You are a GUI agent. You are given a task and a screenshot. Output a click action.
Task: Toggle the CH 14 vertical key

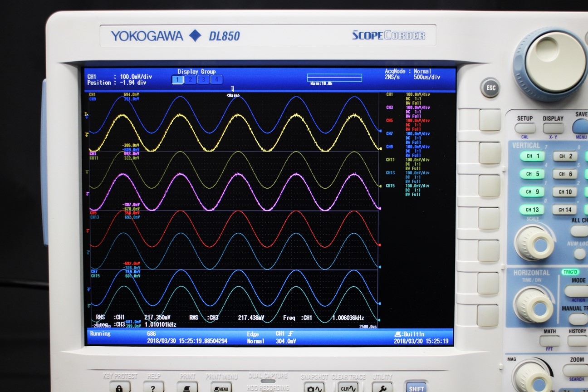565,210
